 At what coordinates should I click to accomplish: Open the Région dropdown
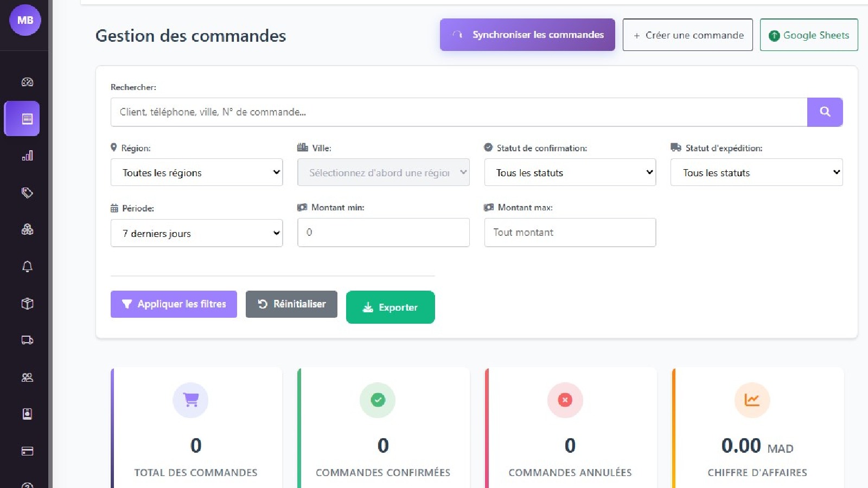(x=196, y=172)
